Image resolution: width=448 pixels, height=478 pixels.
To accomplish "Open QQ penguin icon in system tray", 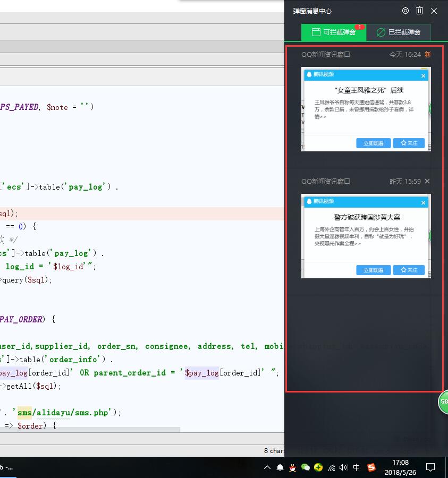I will pos(292,467).
